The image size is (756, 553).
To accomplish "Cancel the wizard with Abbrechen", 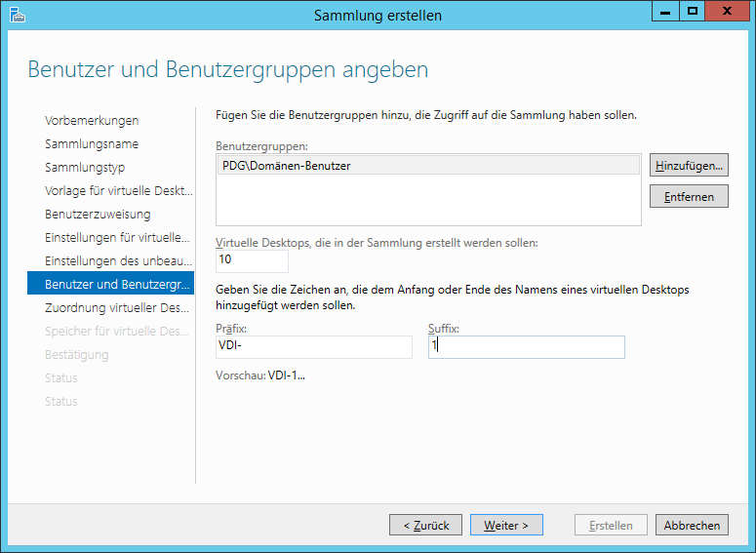I will [x=692, y=525].
